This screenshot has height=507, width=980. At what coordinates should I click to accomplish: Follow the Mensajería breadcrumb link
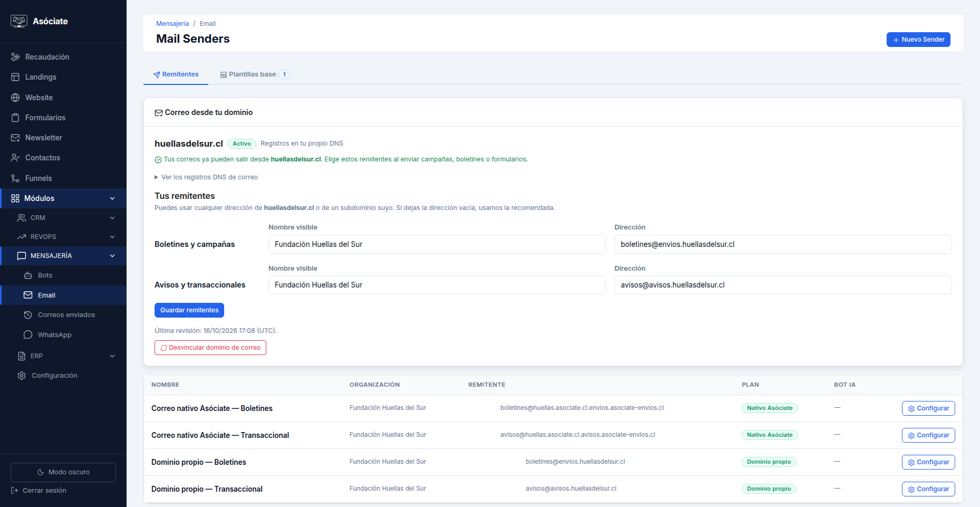172,24
